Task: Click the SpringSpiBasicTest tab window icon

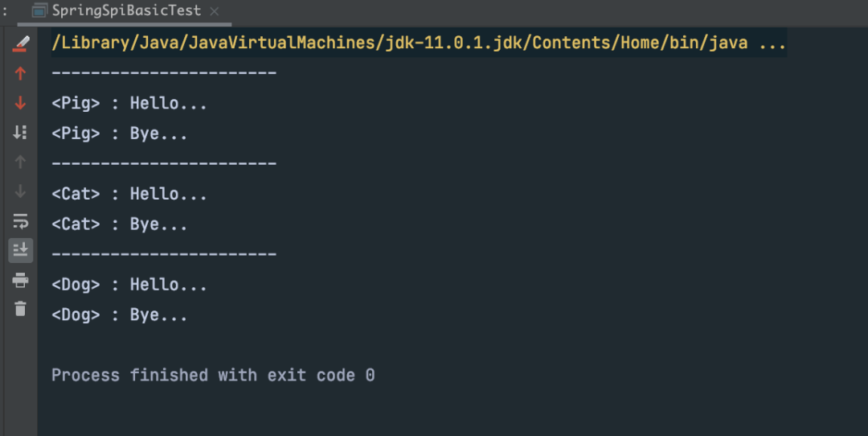Action: 39,10
